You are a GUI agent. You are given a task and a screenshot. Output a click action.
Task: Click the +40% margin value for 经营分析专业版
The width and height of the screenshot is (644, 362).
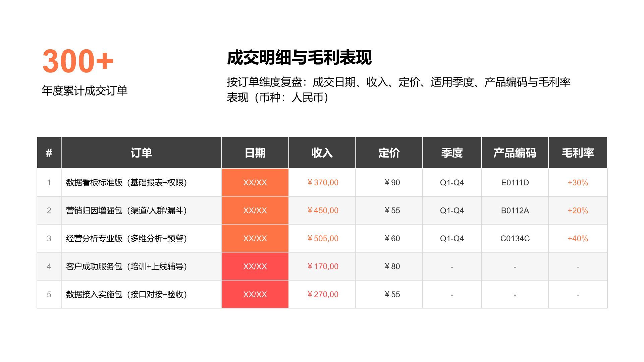pos(578,238)
